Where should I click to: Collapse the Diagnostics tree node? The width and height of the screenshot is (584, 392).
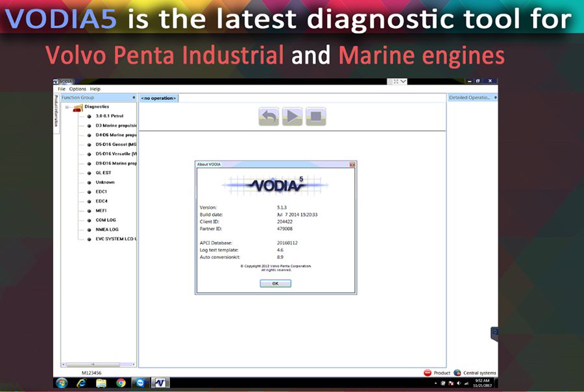coord(67,107)
